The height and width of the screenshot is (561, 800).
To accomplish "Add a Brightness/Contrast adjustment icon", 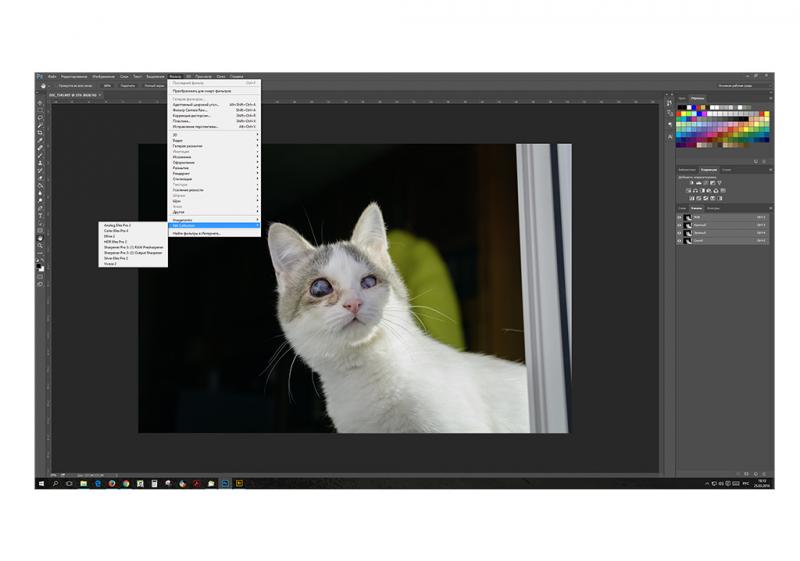I will [x=691, y=183].
